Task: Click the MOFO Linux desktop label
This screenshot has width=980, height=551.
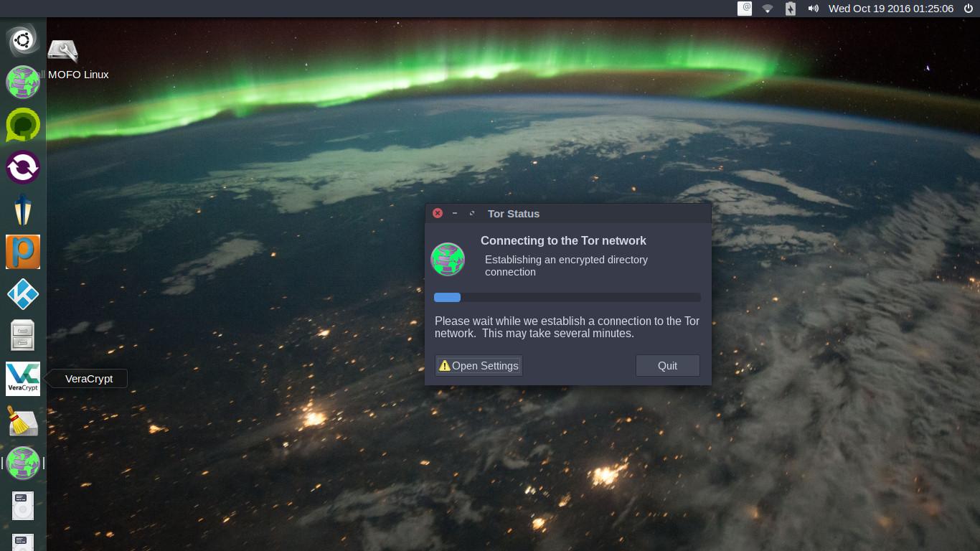Action: point(78,75)
